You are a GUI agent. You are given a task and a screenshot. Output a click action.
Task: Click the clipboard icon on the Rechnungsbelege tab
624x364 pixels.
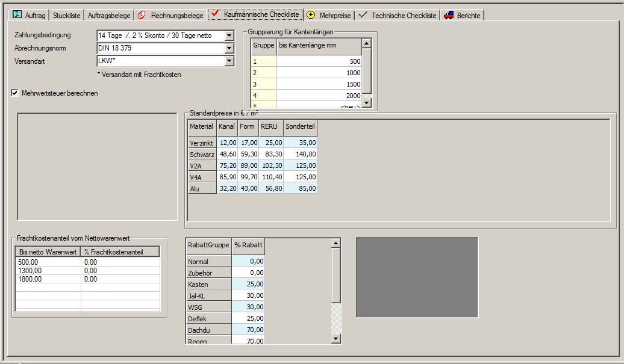pyautogui.click(x=142, y=16)
